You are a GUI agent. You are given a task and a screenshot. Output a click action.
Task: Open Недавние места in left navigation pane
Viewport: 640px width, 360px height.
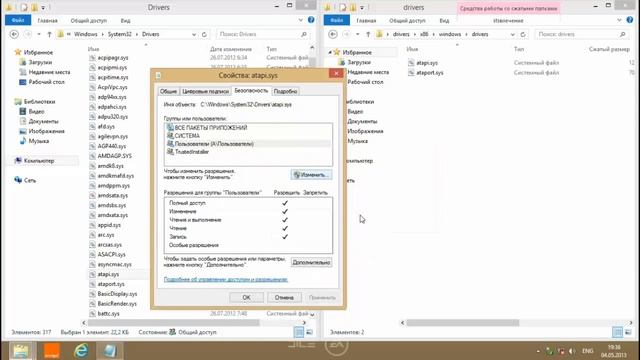[49, 72]
